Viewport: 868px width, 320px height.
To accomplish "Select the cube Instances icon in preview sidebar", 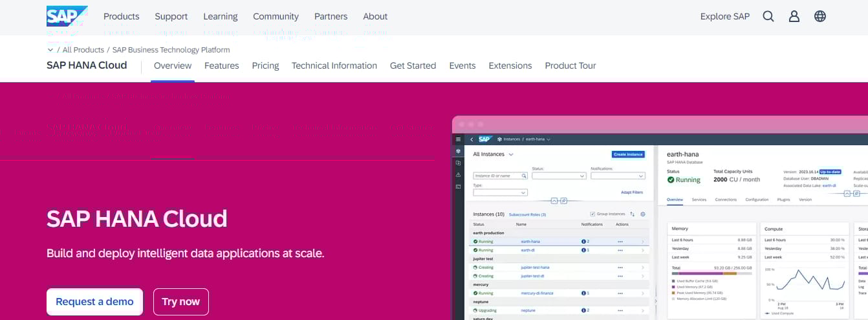I will click(x=459, y=151).
